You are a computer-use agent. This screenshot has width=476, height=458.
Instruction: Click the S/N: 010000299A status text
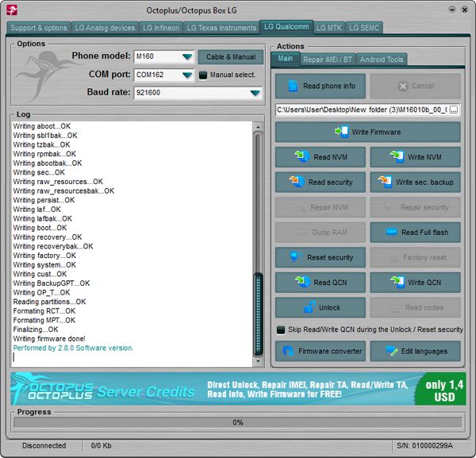coord(424,445)
